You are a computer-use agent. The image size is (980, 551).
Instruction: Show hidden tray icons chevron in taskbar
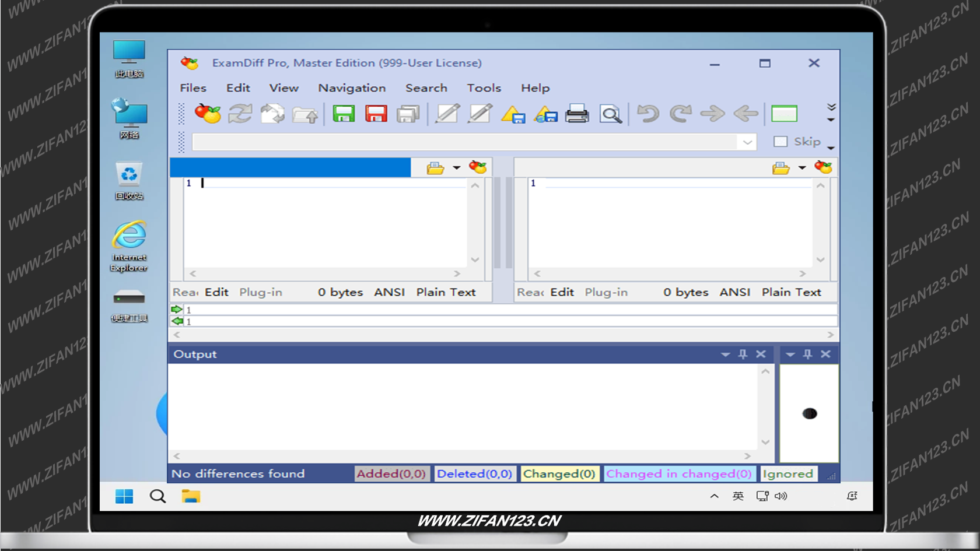pos(714,496)
